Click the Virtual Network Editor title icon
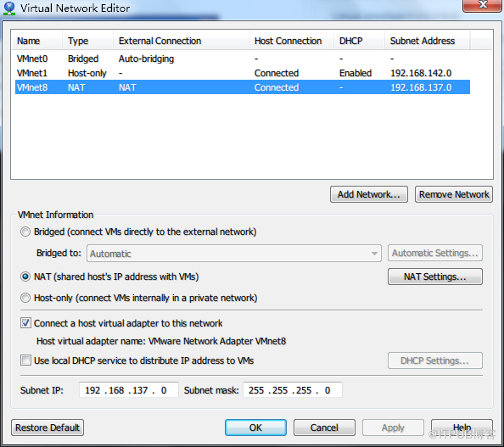 point(9,8)
